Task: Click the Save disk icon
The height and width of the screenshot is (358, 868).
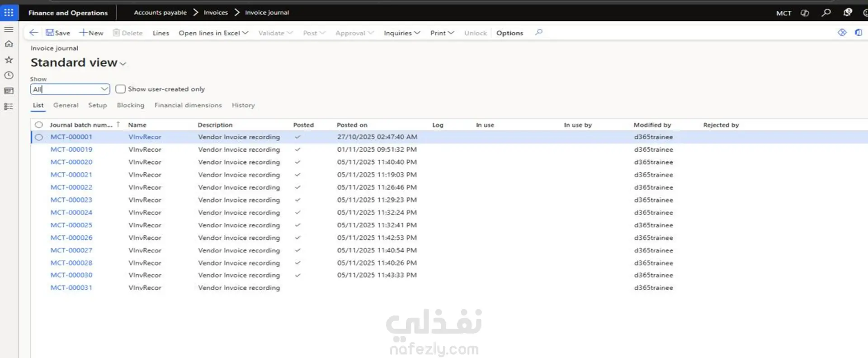Action: click(x=50, y=33)
